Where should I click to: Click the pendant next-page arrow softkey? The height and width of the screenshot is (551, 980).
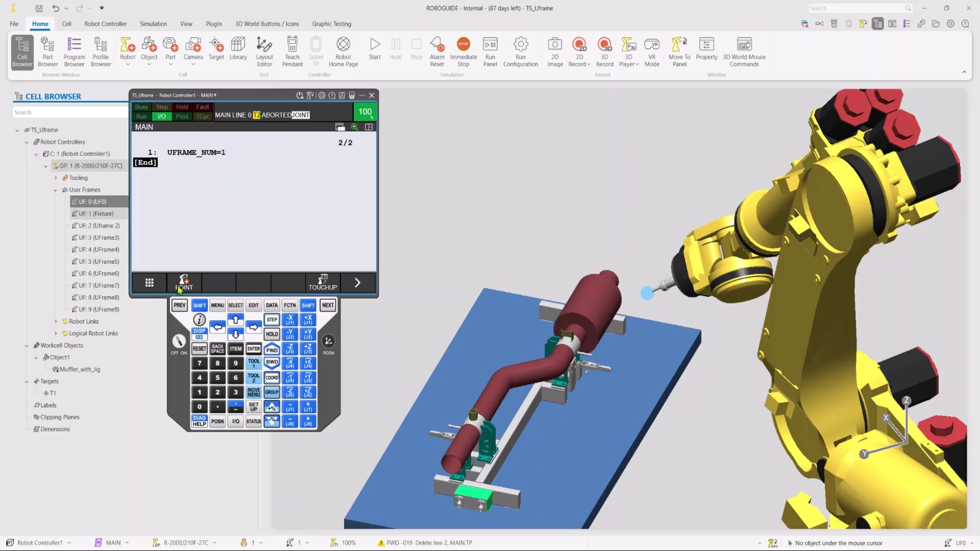pyautogui.click(x=357, y=283)
